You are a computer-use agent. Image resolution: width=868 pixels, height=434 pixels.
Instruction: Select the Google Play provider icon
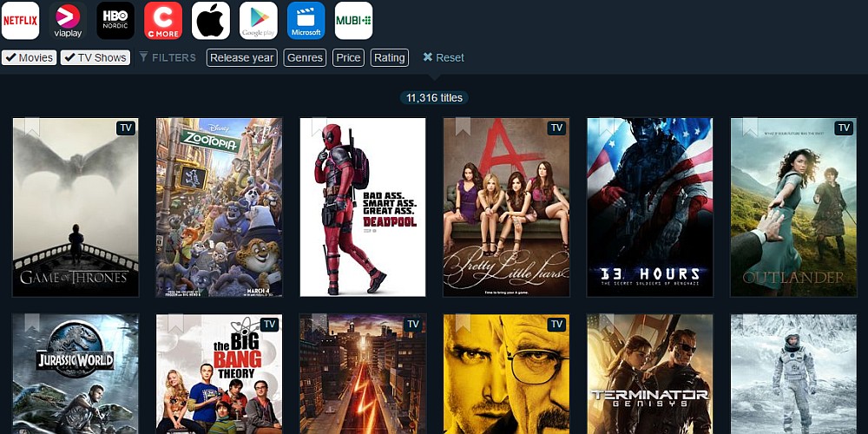[x=259, y=21]
